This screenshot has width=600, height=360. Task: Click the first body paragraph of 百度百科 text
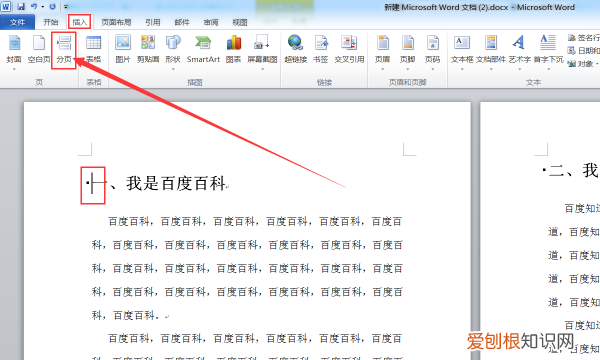[x=247, y=268]
